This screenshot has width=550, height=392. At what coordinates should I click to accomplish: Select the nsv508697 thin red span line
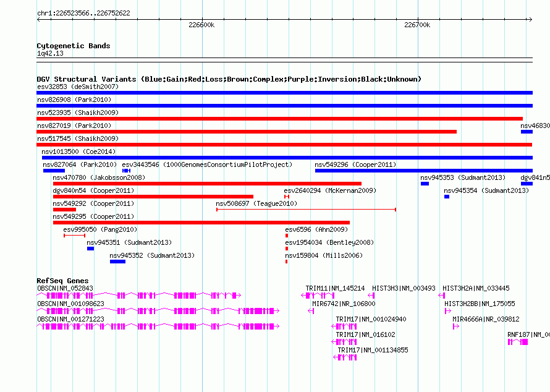(x=307, y=210)
